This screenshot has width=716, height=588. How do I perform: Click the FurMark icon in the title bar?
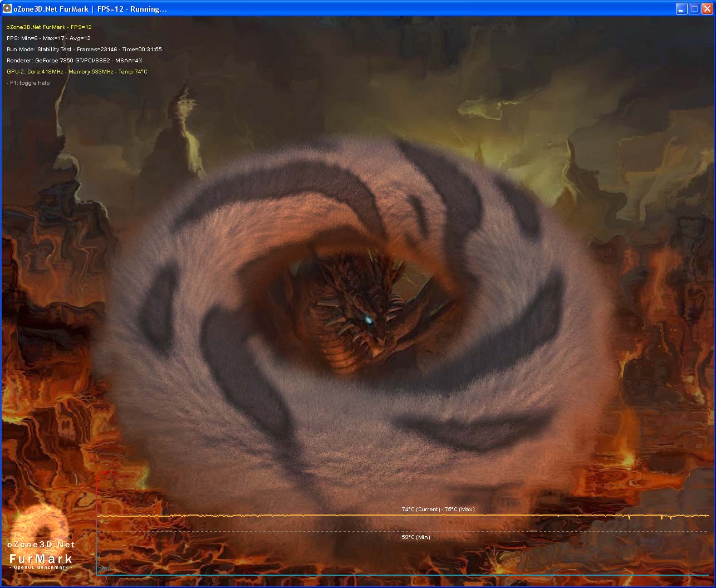tap(7, 9)
